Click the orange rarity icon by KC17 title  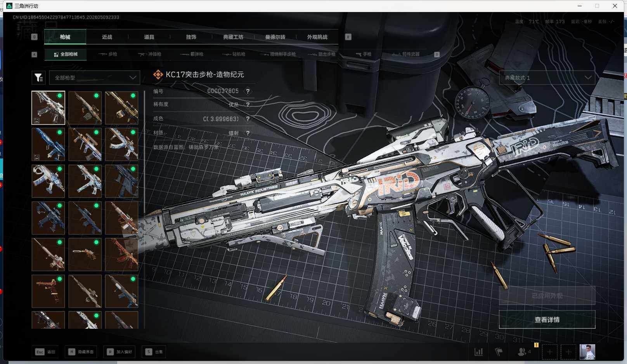158,74
